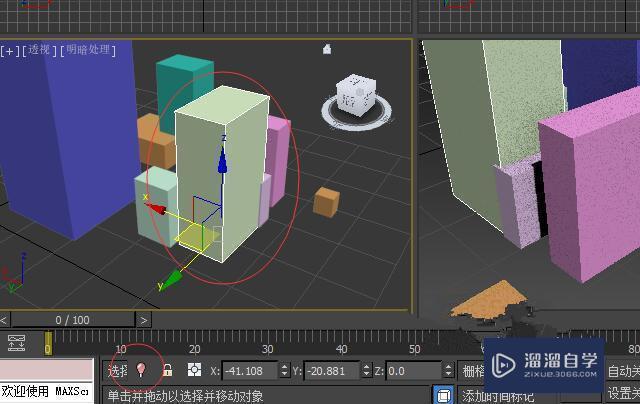Step time slider forward with right arrow
The width and height of the screenshot is (640, 404).
tap(144, 320)
